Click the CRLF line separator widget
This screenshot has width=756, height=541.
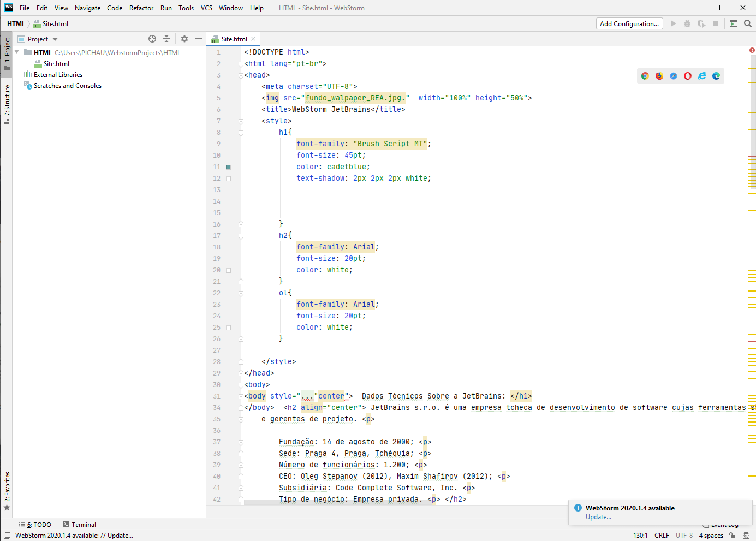(662, 536)
